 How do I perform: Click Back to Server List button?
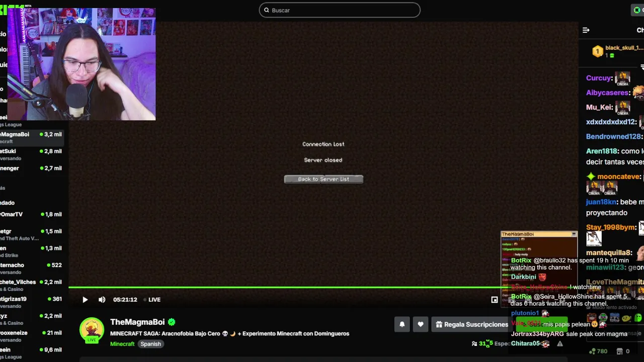pos(324,179)
